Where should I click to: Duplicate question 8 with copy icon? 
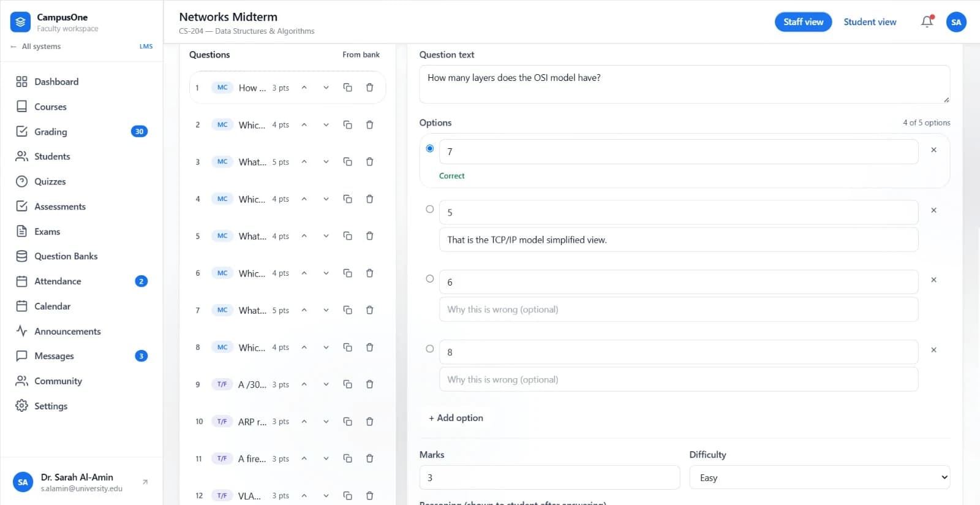point(347,347)
